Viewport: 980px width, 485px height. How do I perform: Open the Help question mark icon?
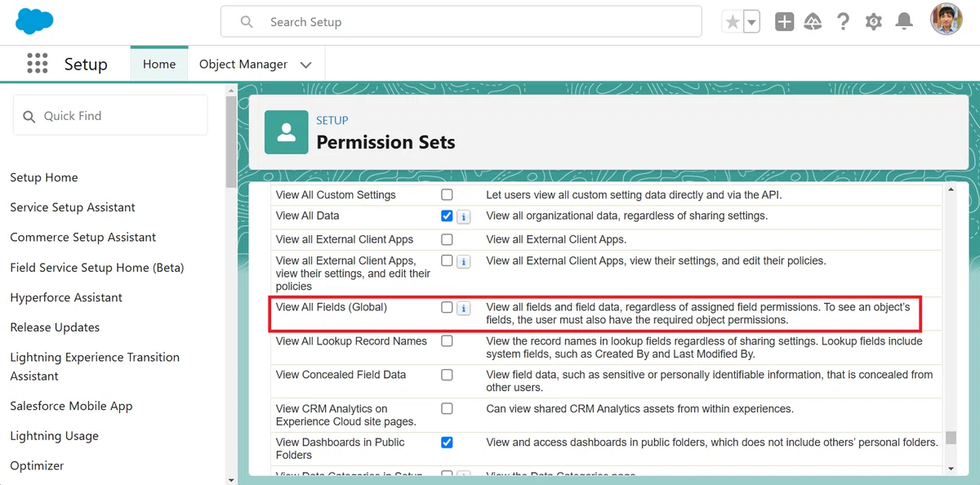(x=843, y=22)
